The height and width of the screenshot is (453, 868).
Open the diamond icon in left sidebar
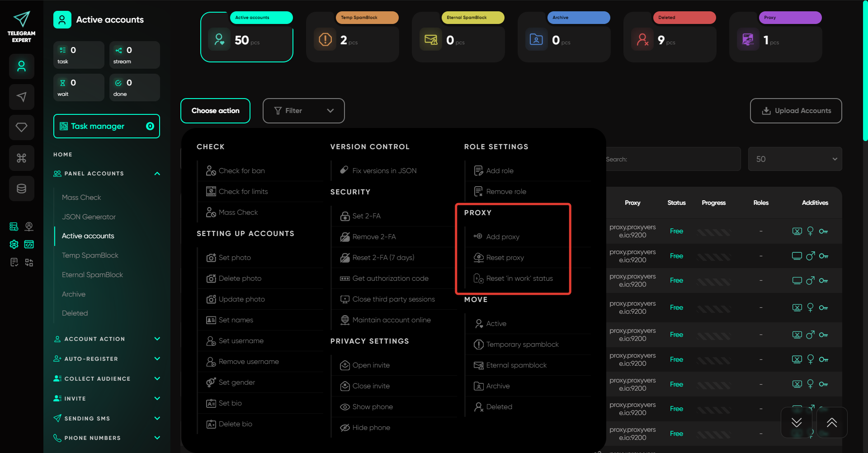click(21, 127)
